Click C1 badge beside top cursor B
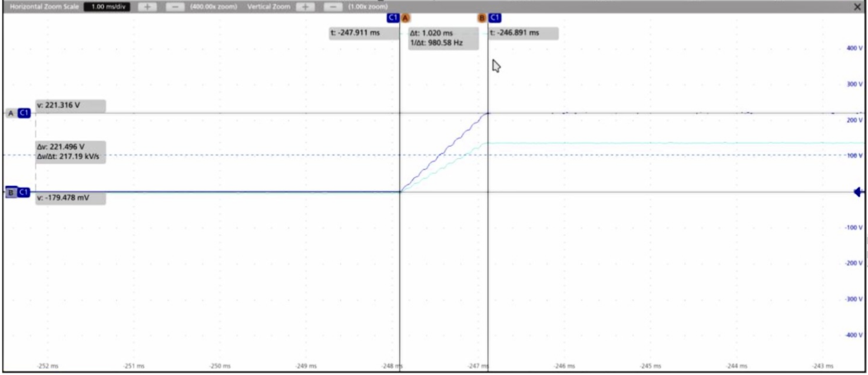 [495, 18]
